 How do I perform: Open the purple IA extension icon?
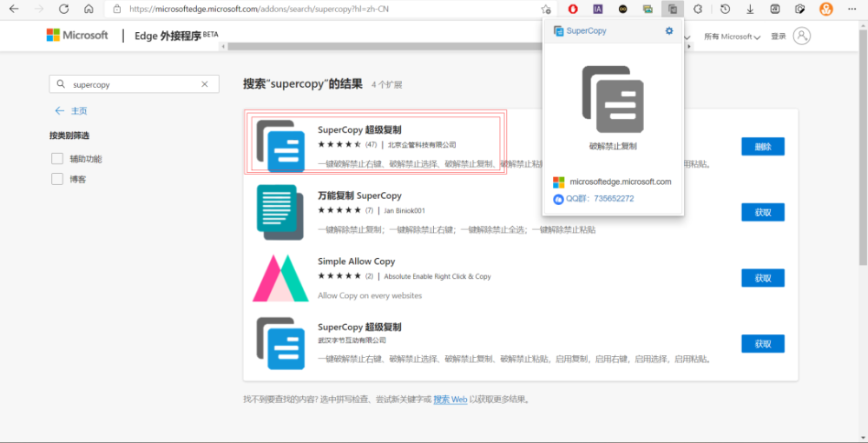[598, 9]
